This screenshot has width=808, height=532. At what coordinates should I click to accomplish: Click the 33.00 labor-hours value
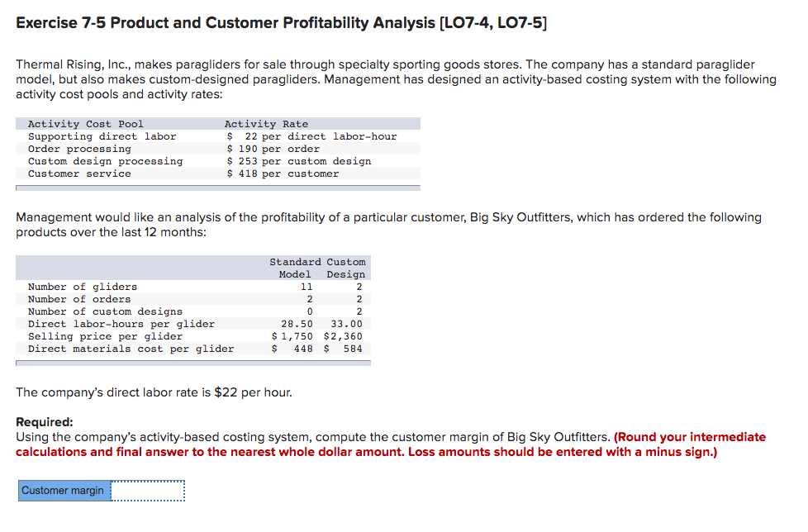(x=346, y=324)
